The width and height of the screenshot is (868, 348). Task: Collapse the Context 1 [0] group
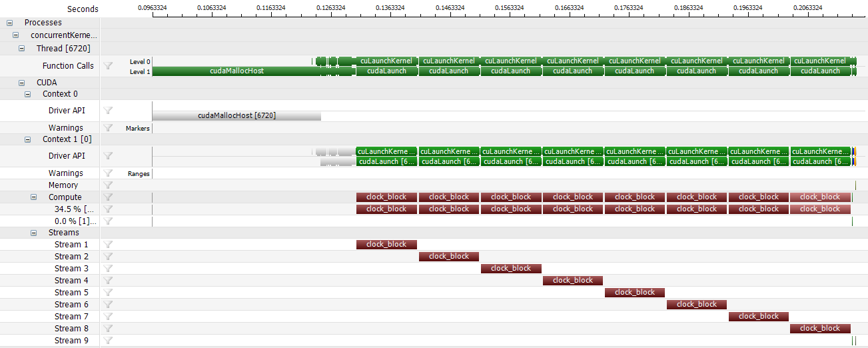point(27,139)
